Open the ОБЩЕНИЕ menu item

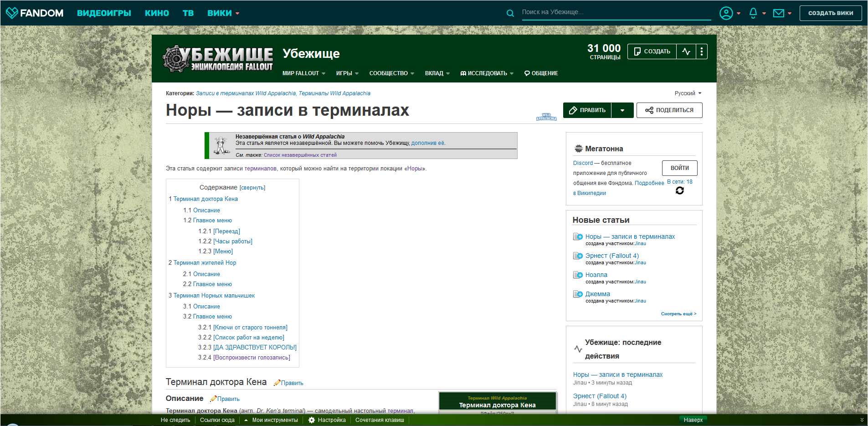541,73
